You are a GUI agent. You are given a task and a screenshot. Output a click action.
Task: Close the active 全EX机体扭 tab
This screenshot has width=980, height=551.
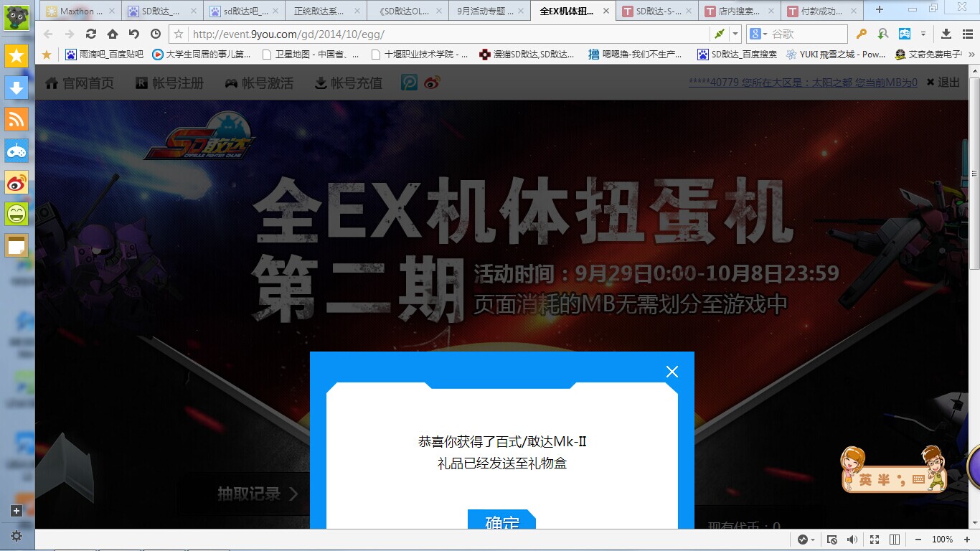click(606, 11)
